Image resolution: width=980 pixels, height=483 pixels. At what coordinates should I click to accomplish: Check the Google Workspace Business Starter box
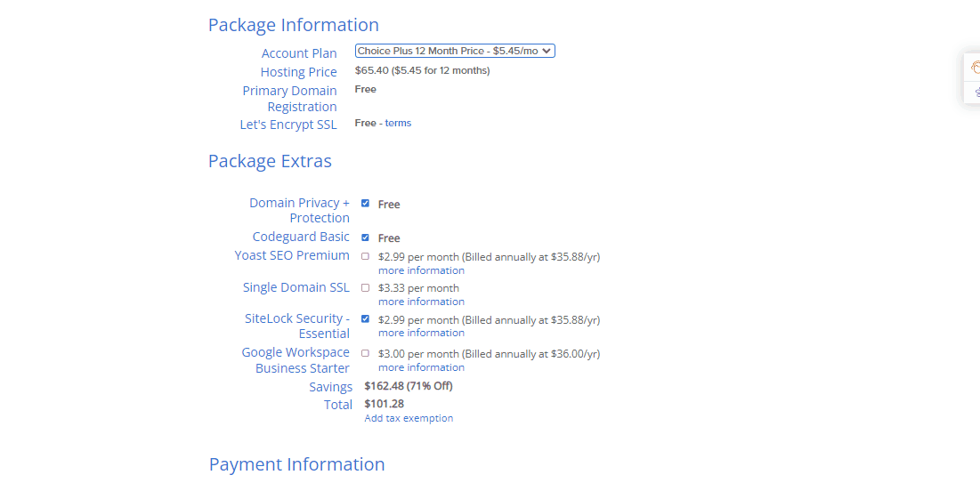click(x=365, y=353)
